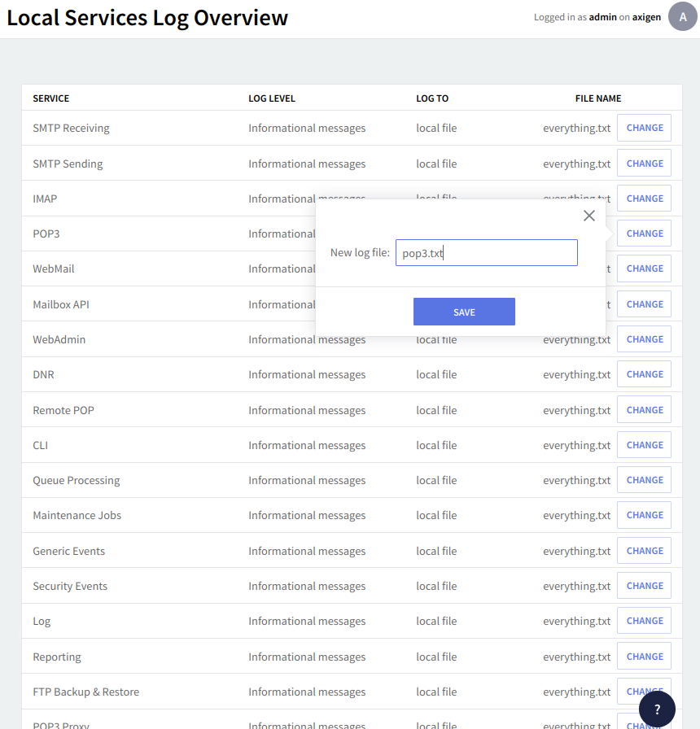
Task: Click the New log file text field
Action: tap(486, 253)
